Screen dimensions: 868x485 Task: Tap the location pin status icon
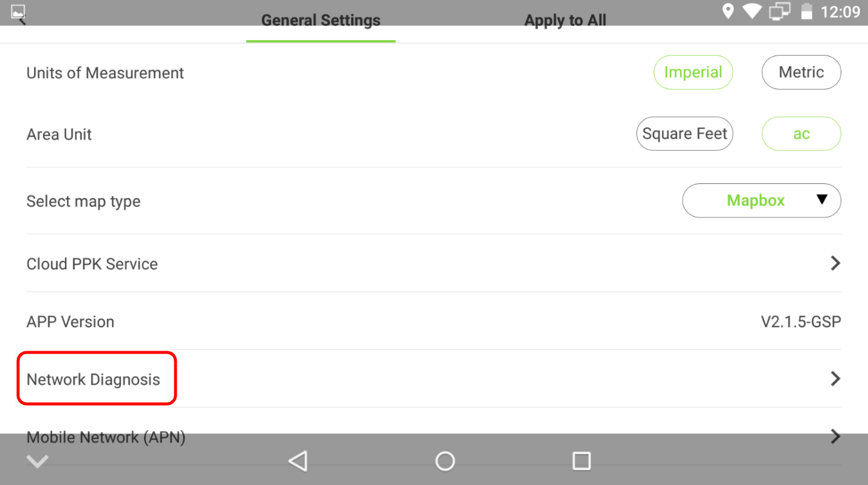(728, 11)
